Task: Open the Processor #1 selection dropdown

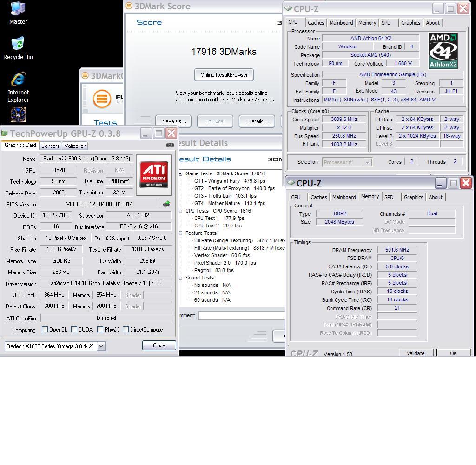Action: pos(367,162)
